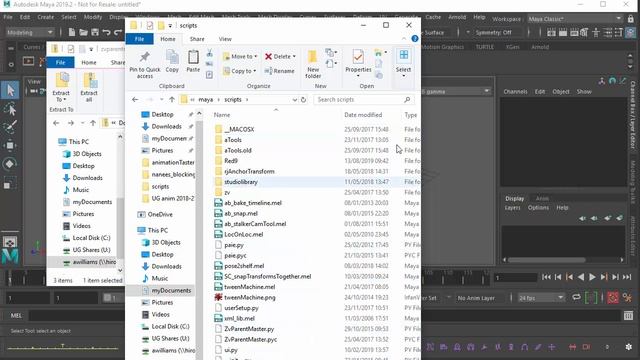Switch to the Share ribbon tab

coord(197,39)
